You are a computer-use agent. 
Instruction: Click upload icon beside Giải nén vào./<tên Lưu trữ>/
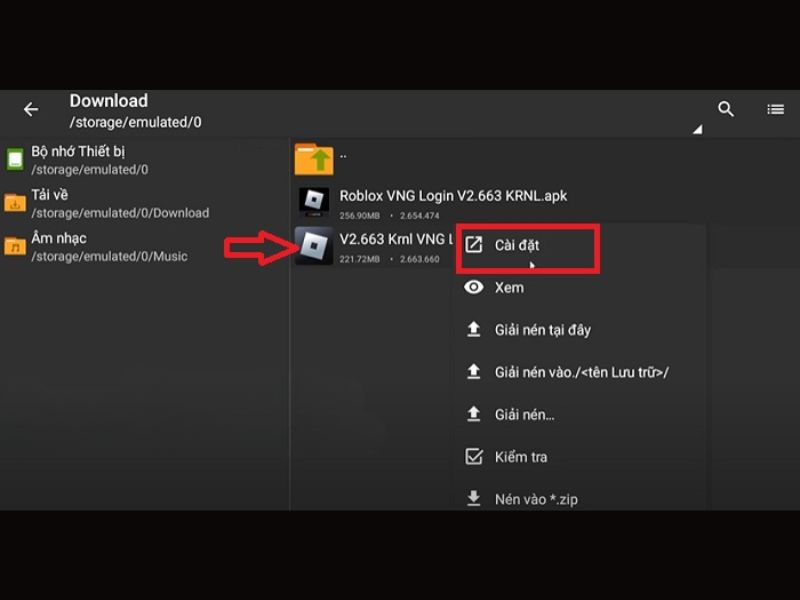tap(473, 372)
